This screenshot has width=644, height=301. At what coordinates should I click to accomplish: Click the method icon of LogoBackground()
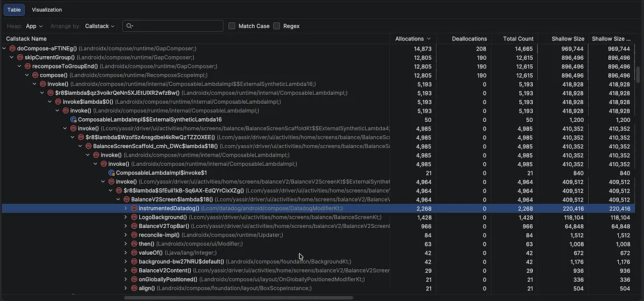click(x=134, y=217)
